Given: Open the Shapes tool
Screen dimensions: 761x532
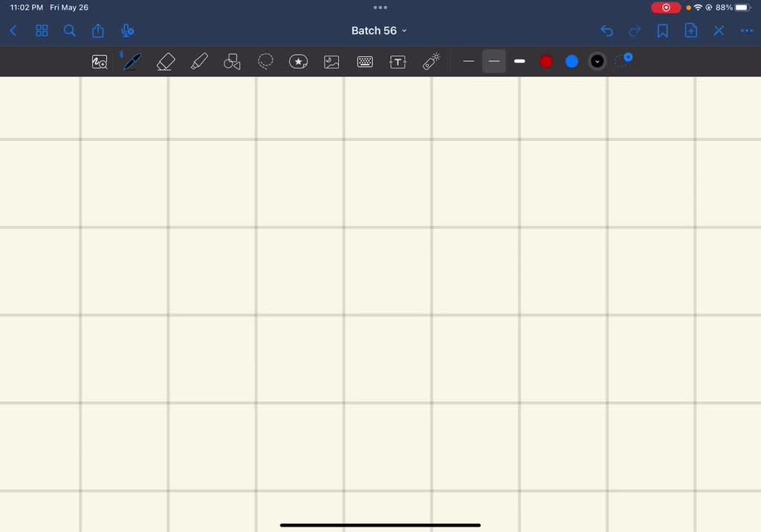Looking at the screenshot, I should tap(232, 62).
